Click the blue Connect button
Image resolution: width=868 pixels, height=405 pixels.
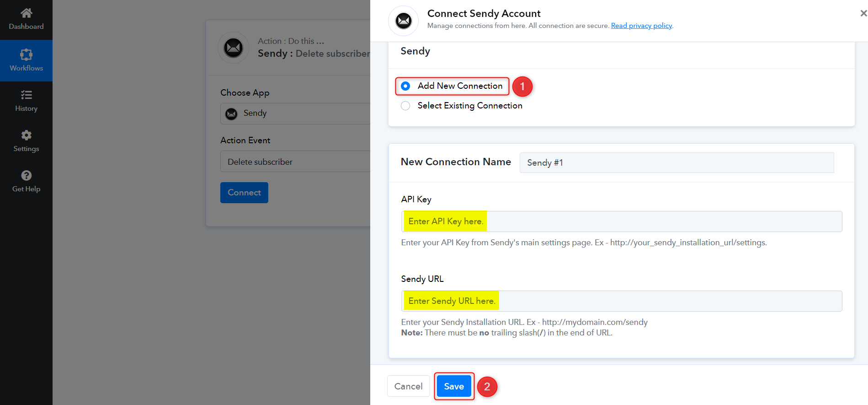(x=244, y=193)
